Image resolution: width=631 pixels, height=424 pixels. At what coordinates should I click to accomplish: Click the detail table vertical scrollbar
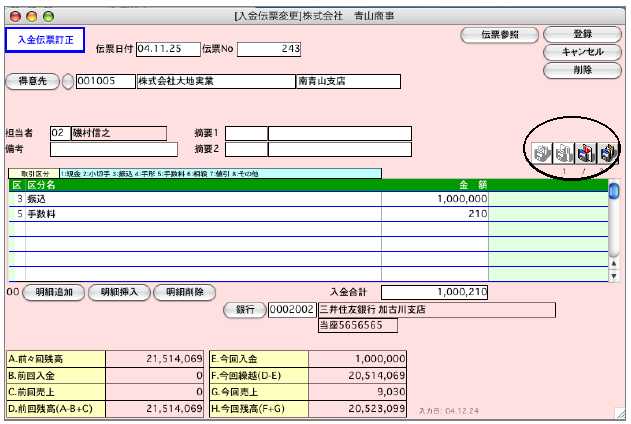tap(615, 230)
